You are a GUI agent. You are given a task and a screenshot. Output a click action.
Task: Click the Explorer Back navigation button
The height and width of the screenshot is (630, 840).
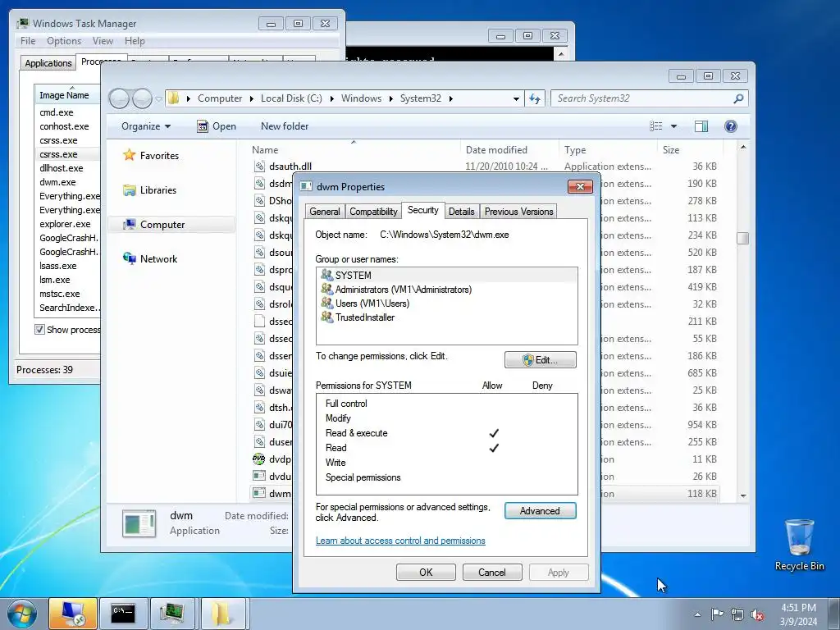point(119,98)
